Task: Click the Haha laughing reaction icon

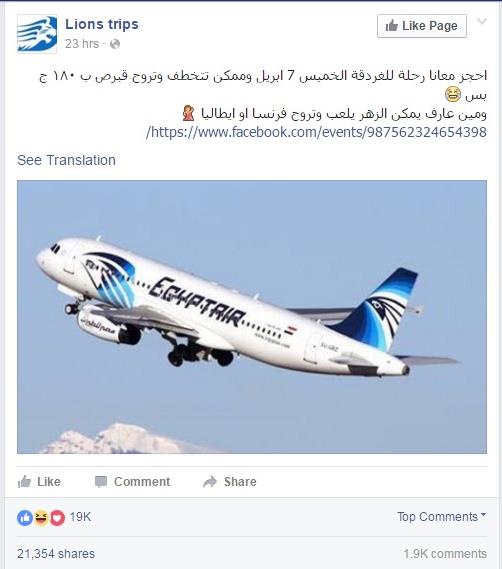Action: (x=41, y=518)
